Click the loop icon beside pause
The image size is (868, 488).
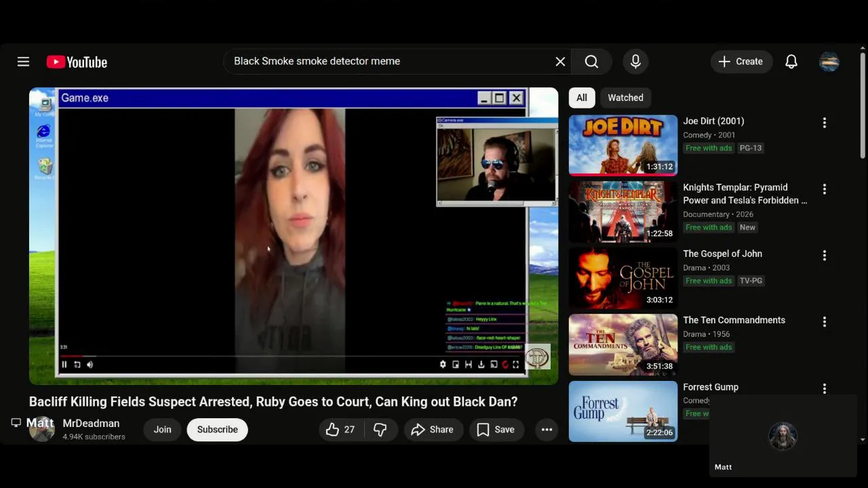click(x=77, y=365)
